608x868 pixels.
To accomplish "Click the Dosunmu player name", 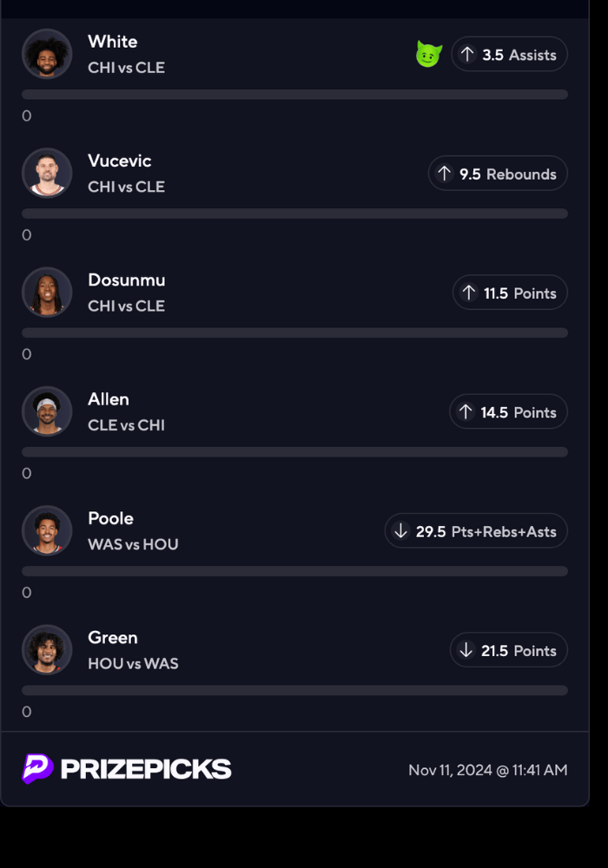I will pyautogui.click(x=127, y=279).
